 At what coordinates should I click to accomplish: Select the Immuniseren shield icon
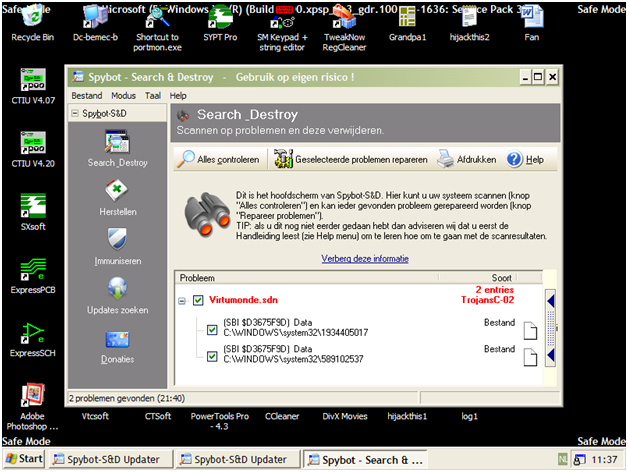117,239
